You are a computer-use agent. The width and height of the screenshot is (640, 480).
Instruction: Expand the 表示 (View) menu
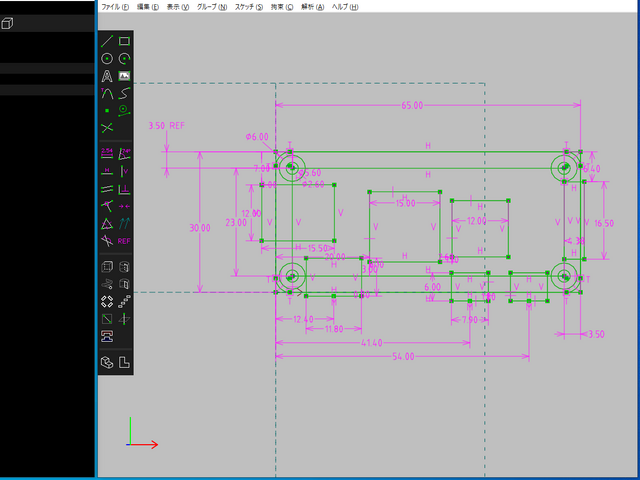coord(180,7)
